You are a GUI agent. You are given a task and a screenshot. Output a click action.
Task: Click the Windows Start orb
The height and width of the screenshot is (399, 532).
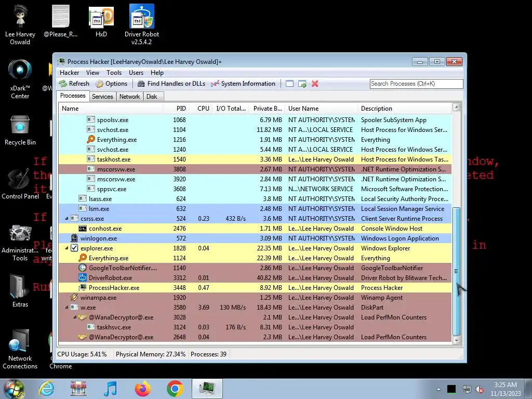(14, 389)
